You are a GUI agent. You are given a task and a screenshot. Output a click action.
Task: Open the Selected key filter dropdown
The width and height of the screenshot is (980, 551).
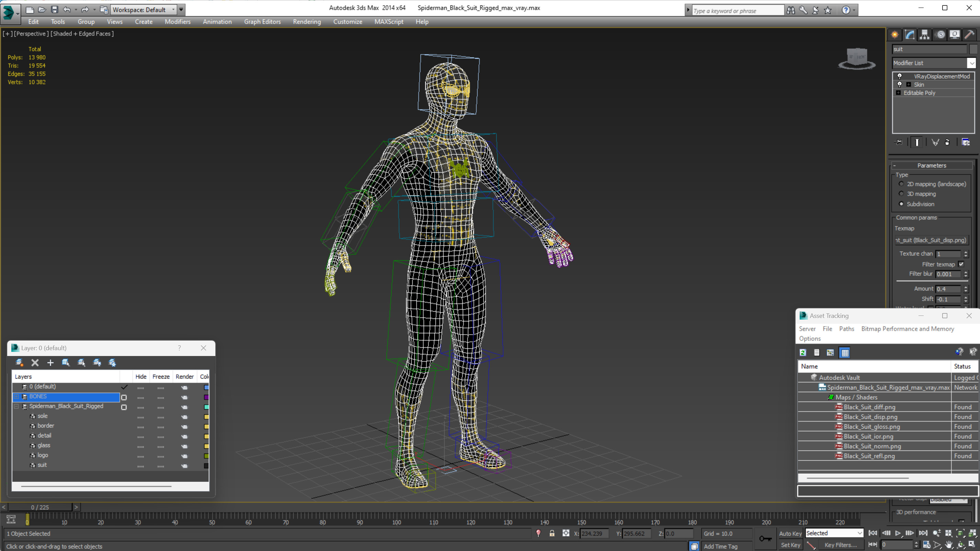(x=834, y=533)
